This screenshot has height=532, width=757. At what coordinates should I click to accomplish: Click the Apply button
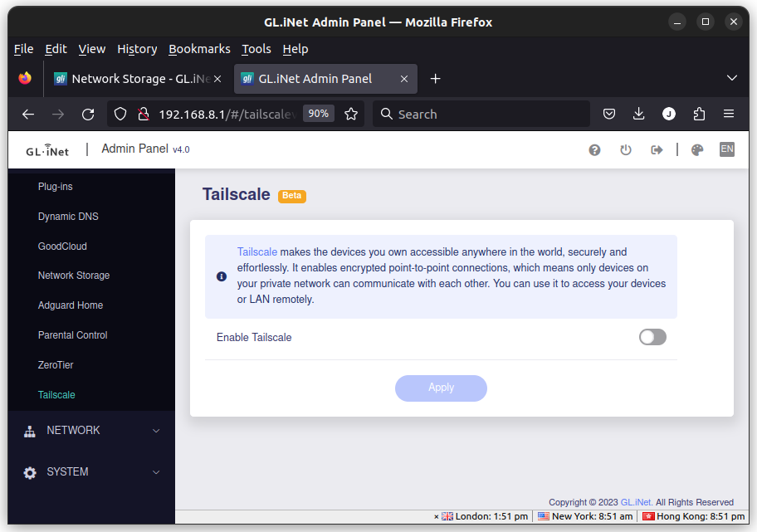(441, 388)
